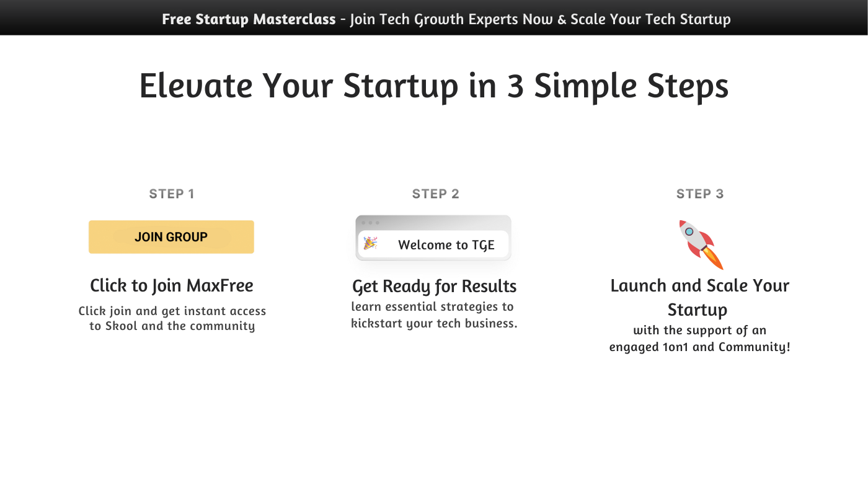Click bold Free Startup Masterclass banner text
The image size is (868, 490).
pos(249,19)
